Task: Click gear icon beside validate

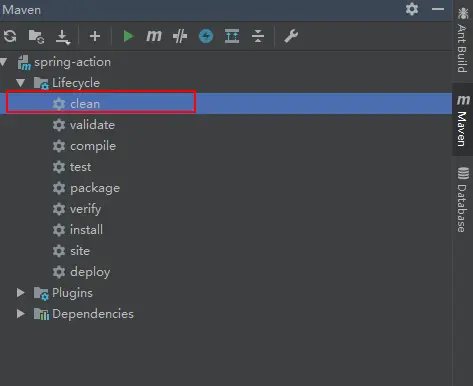Action: click(x=59, y=125)
